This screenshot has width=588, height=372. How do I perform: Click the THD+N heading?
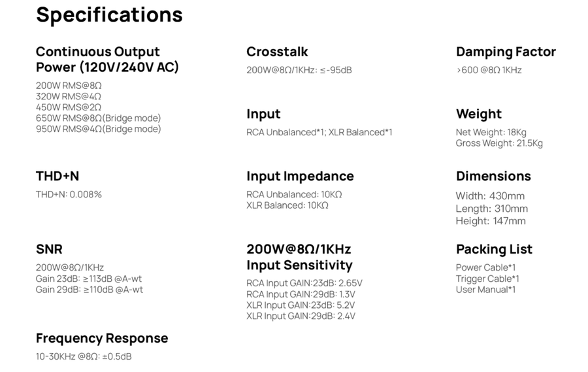click(57, 176)
